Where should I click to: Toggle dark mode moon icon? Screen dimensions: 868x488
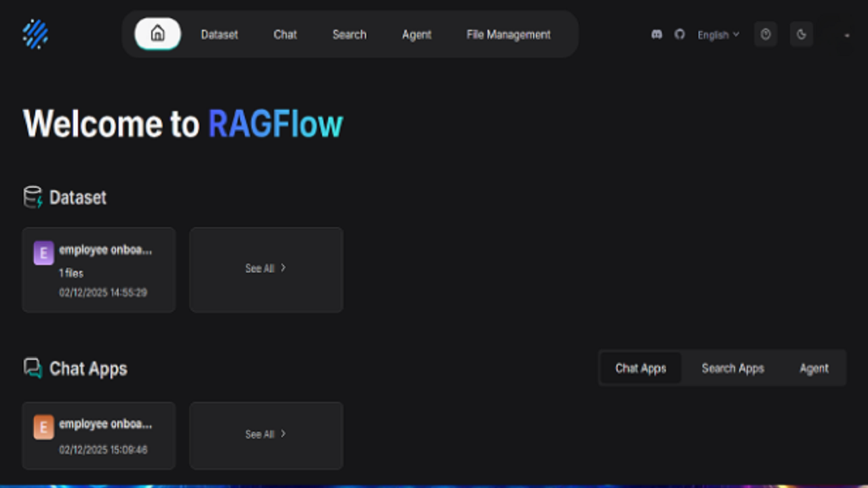pos(802,34)
